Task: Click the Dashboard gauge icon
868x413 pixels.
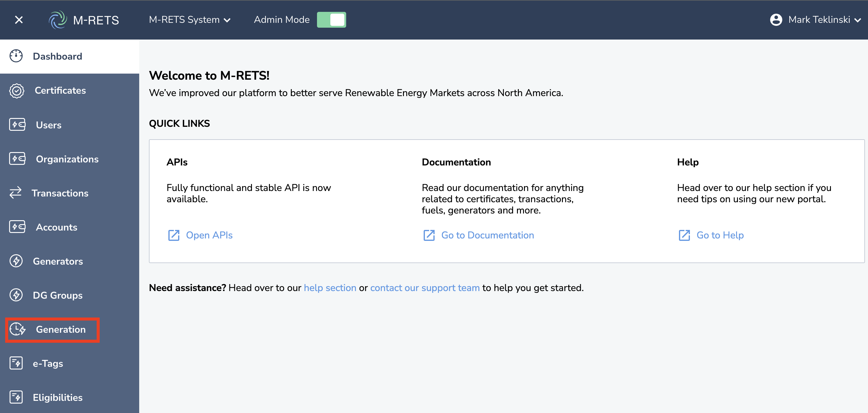Action: 16,56
